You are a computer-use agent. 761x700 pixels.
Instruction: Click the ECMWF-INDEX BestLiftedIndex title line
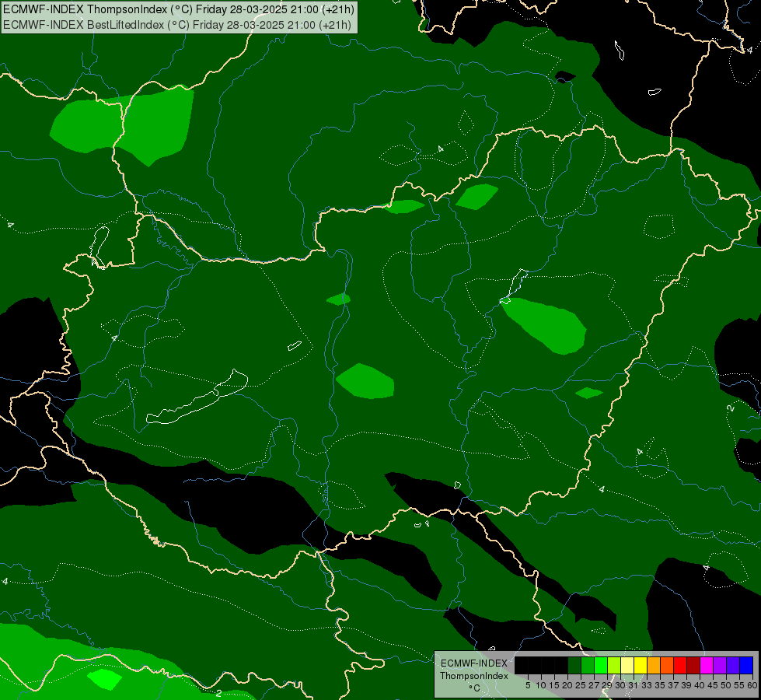coord(177,25)
